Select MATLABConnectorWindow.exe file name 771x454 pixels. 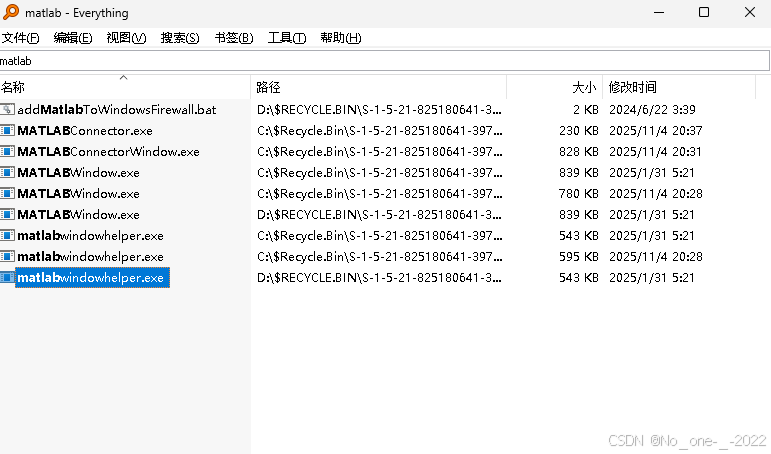(x=108, y=151)
